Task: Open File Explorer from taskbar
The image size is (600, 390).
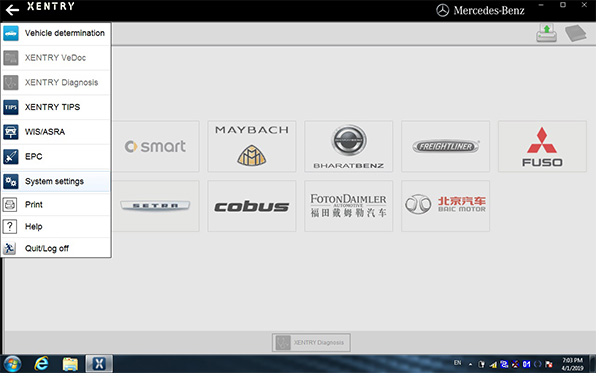Action: click(70, 364)
